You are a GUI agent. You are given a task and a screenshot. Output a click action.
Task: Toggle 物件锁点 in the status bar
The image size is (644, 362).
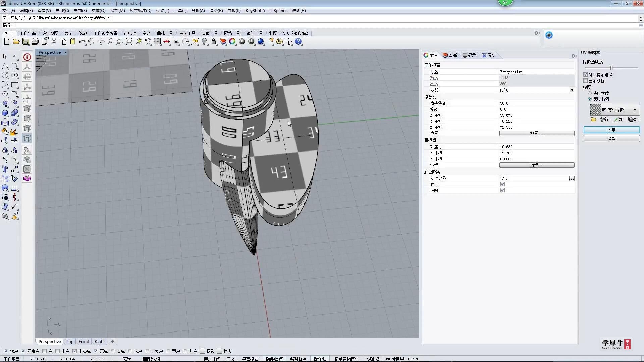coord(274,359)
